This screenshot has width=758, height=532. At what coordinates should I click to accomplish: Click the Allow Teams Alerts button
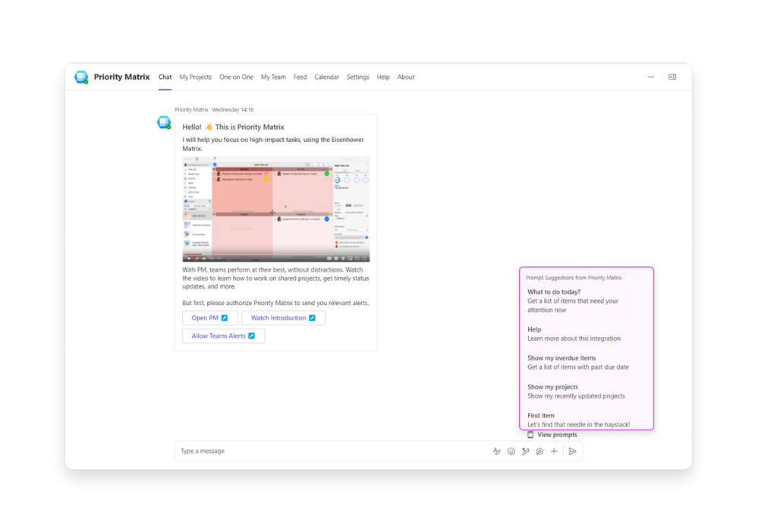click(223, 335)
